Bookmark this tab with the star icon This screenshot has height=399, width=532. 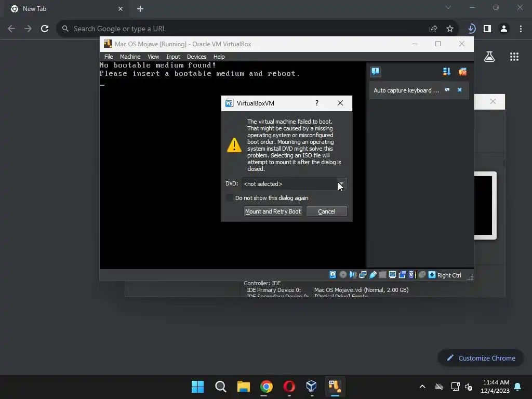449,29
